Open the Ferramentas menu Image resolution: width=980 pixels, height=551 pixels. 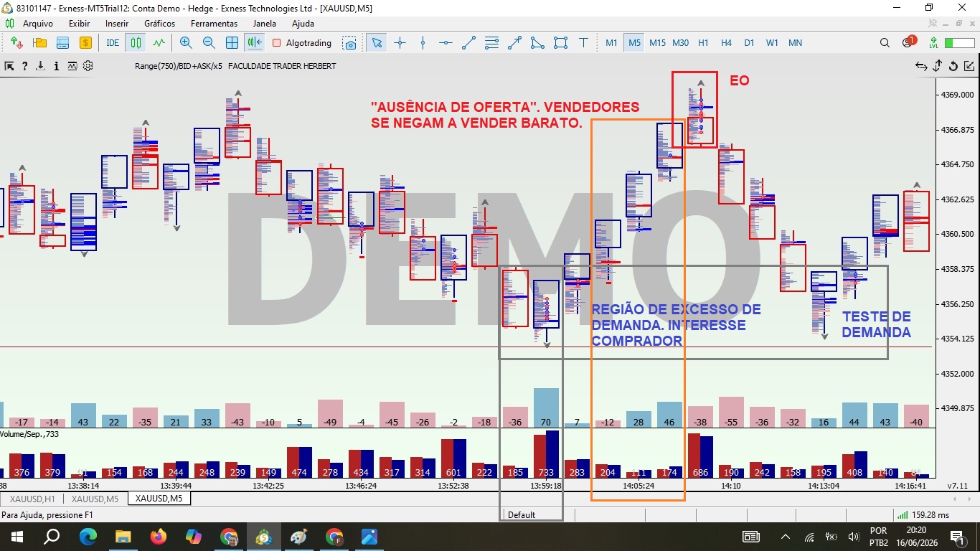(x=214, y=24)
